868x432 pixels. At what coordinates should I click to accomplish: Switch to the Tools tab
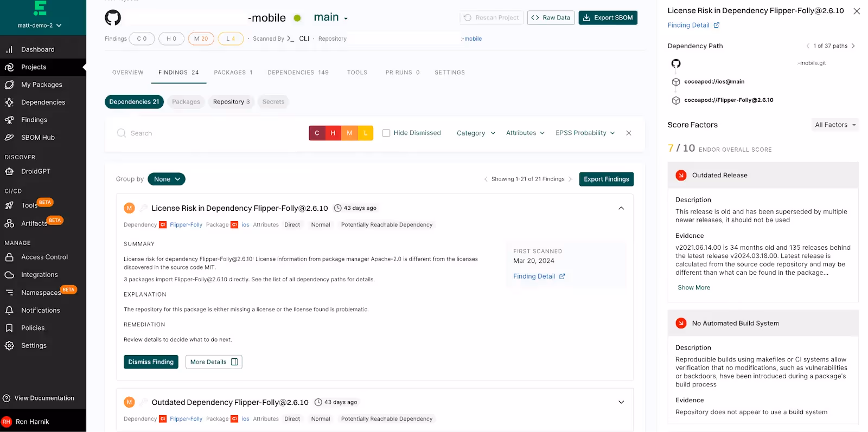(358, 73)
